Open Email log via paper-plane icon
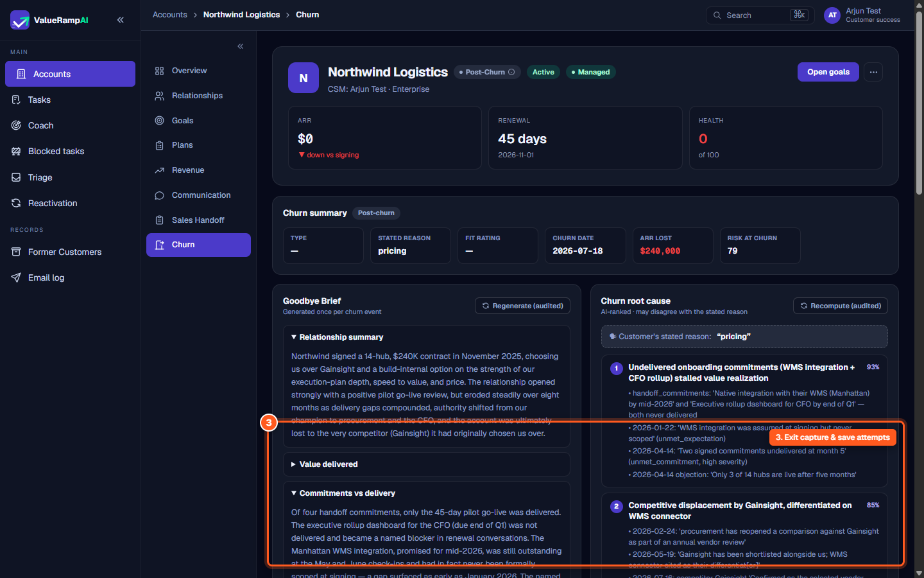Viewport: 924px width, 578px height. tap(16, 277)
